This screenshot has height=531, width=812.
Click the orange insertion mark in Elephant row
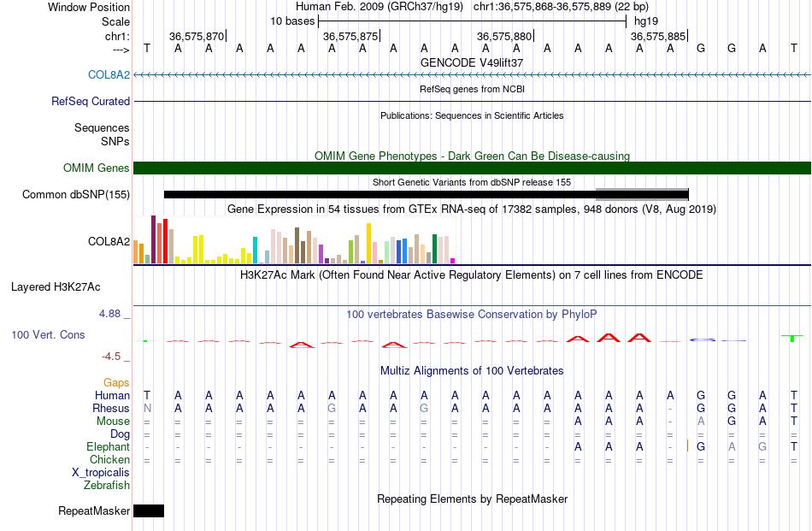(x=687, y=446)
